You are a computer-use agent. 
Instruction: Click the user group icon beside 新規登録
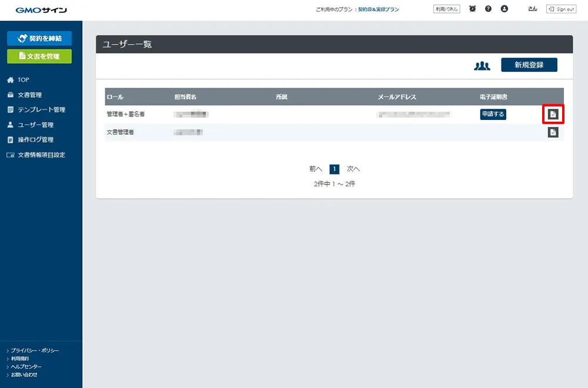tap(482, 65)
